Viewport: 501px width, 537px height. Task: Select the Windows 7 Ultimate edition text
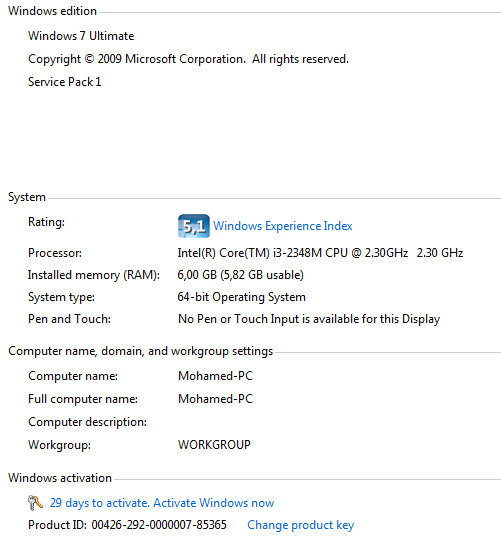click(81, 36)
